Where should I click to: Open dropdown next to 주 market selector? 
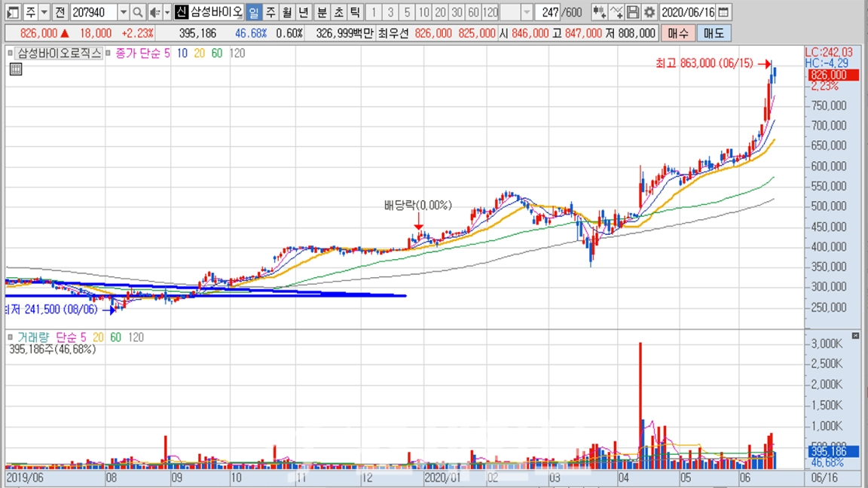click(x=44, y=12)
